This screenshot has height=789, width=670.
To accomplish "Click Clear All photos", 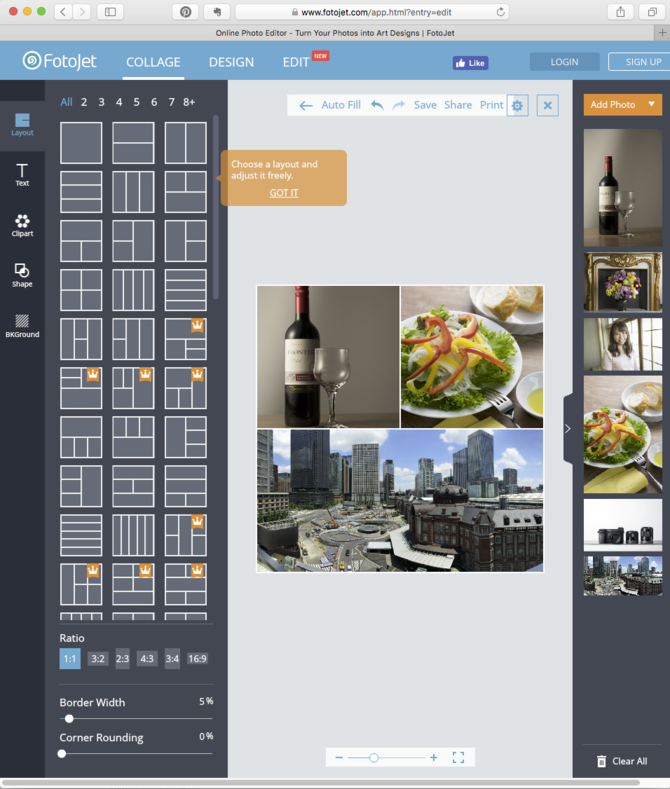I will (x=629, y=761).
